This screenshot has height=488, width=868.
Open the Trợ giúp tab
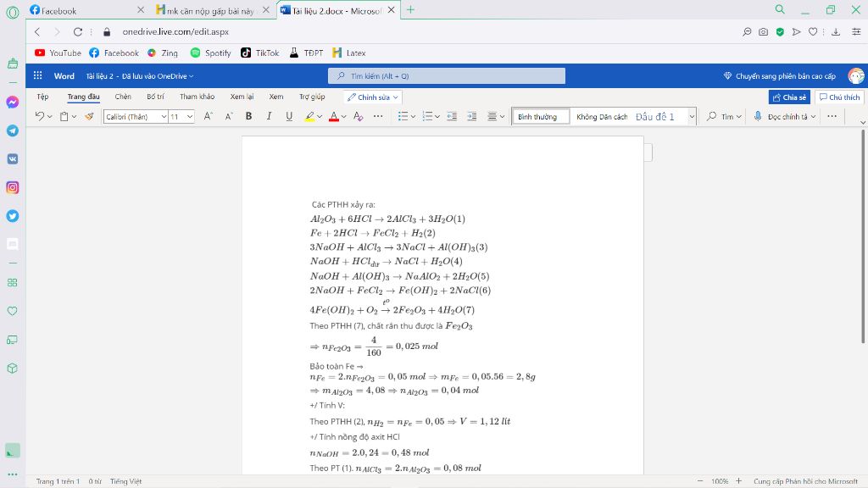tap(312, 97)
